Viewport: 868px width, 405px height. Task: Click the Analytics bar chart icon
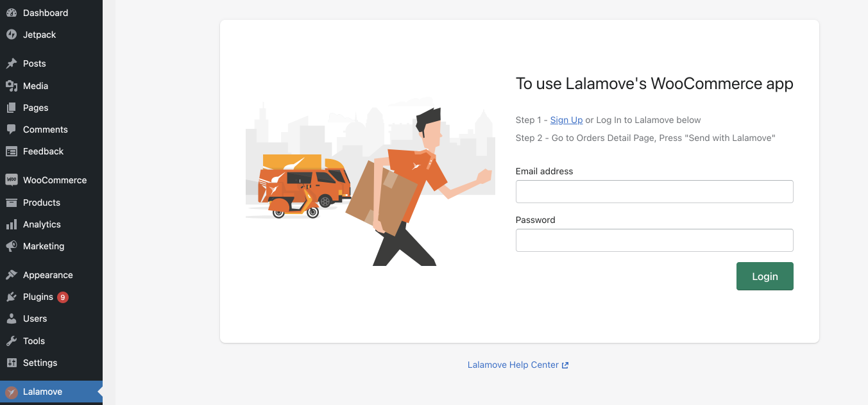click(x=12, y=224)
